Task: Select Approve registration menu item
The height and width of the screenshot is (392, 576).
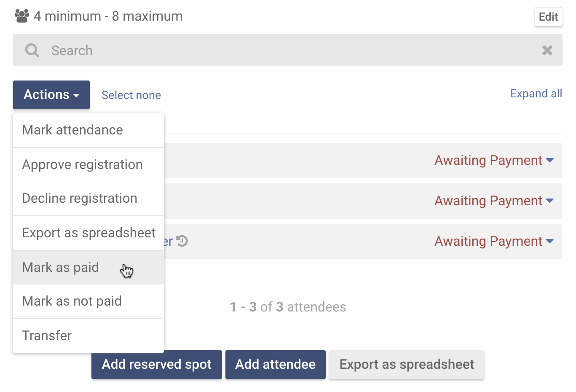Action: (x=88, y=165)
